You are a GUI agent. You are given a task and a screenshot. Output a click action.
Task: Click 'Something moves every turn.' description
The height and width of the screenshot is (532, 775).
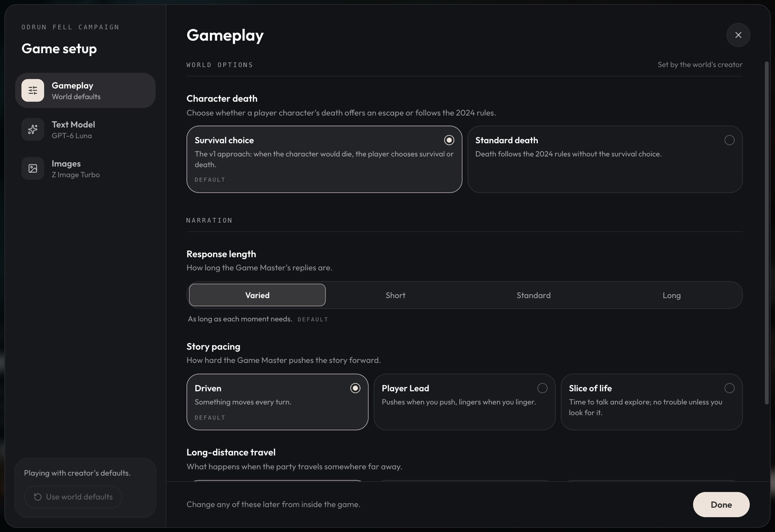click(x=243, y=402)
